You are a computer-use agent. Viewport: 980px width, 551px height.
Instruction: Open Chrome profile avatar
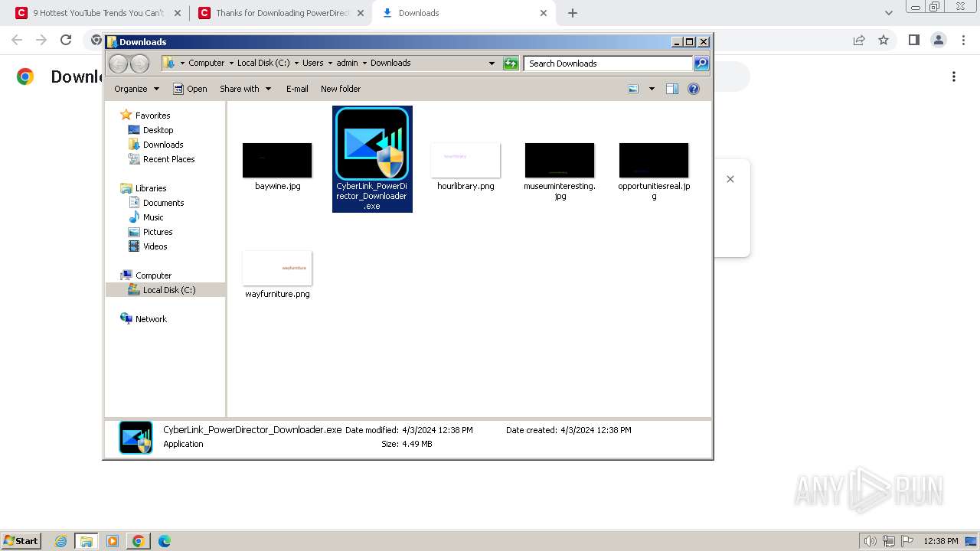point(938,40)
